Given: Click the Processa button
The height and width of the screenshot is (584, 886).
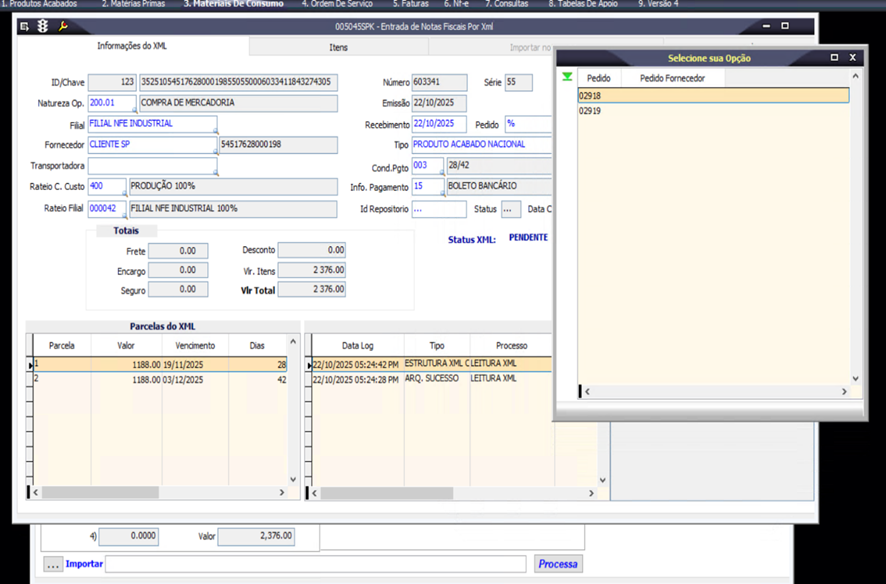Looking at the screenshot, I should [558, 564].
